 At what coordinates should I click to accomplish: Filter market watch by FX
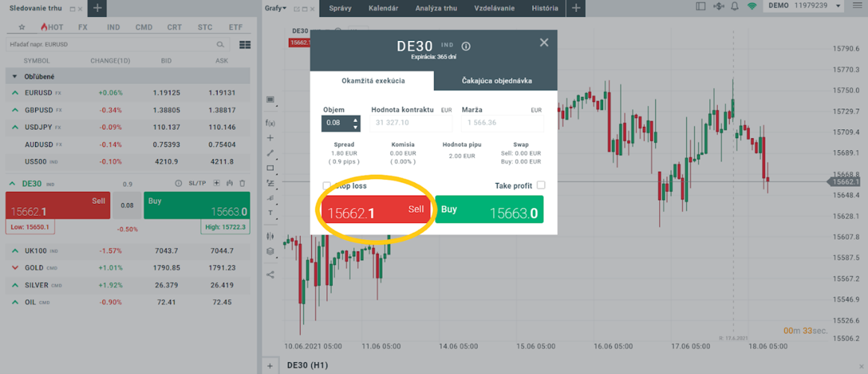pos(82,28)
